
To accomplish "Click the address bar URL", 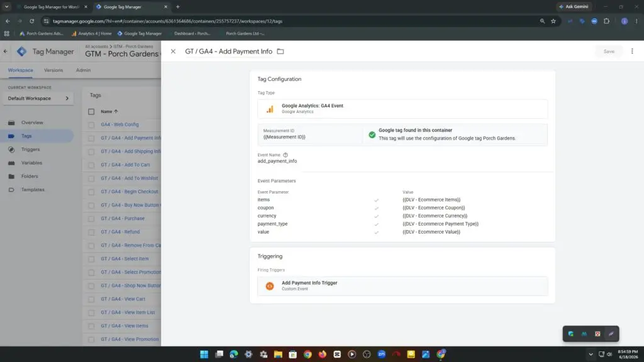I will point(167,21).
